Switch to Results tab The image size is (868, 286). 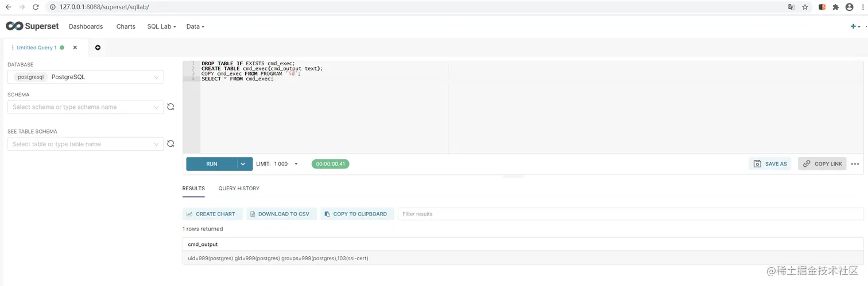click(193, 188)
